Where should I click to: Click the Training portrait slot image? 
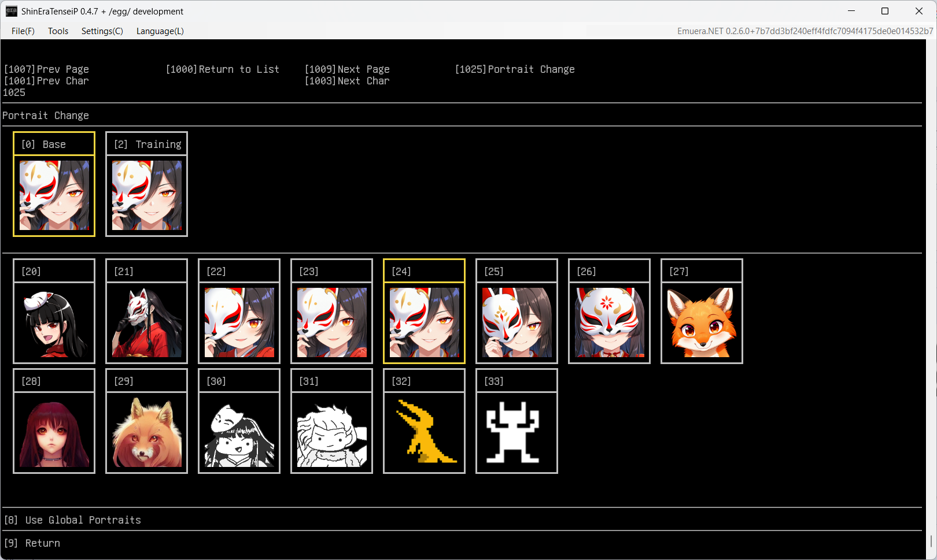tap(146, 195)
